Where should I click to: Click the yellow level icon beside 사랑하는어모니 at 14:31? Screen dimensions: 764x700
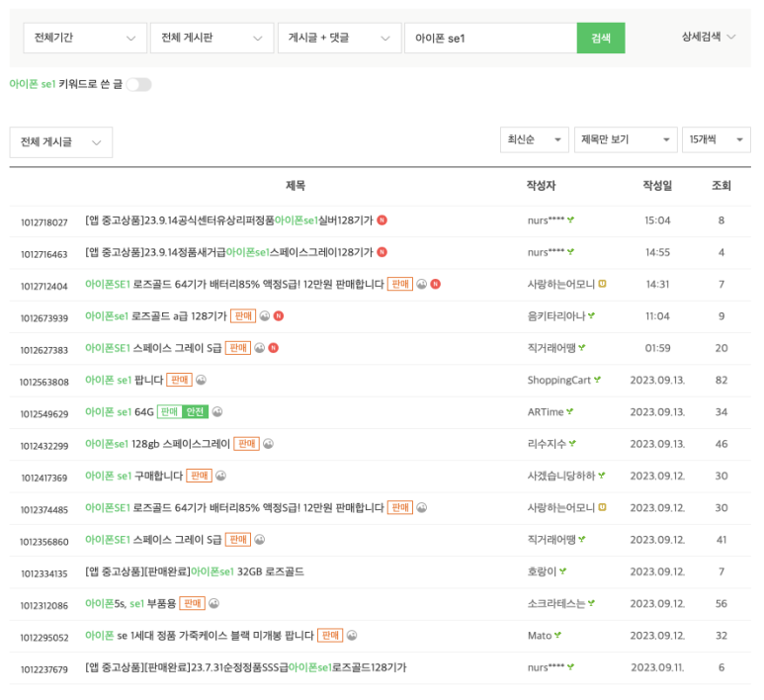point(602,285)
